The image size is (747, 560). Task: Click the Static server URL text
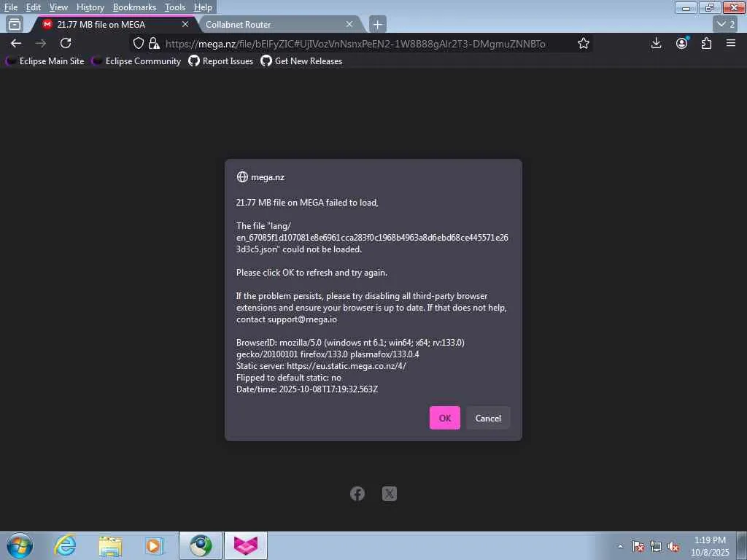[x=347, y=366]
